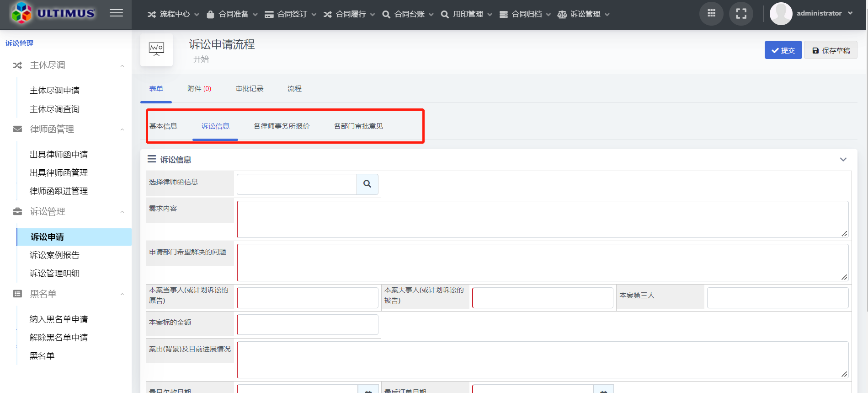Viewport: 868px width, 393px height.
Task: Collapse the 诉讼信息 section chevron
Action: tap(843, 160)
